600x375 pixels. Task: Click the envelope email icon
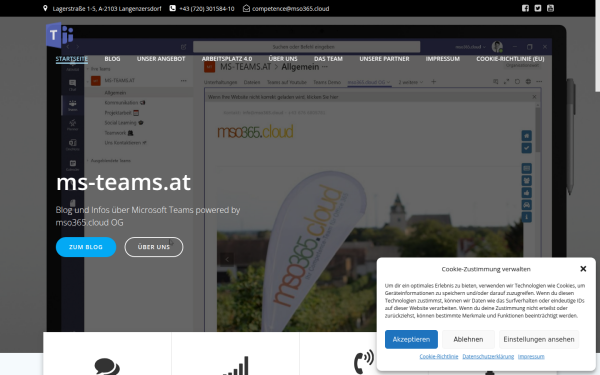tap(246, 8)
